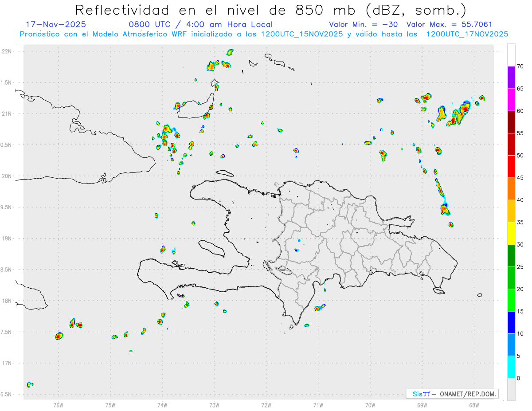Image resolution: width=532 pixels, height=411 pixels.
Task: Click the orange 40-45 dBZ color band
Action: pyautogui.click(x=511, y=189)
